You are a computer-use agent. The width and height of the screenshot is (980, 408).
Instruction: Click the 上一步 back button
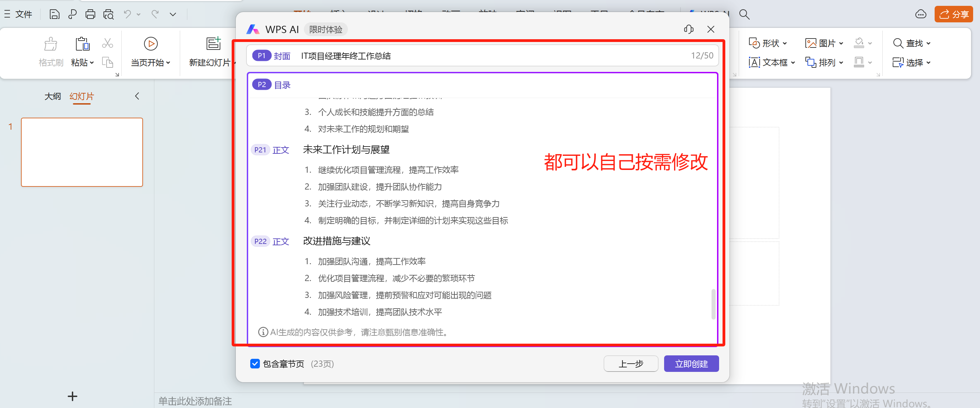630,364
